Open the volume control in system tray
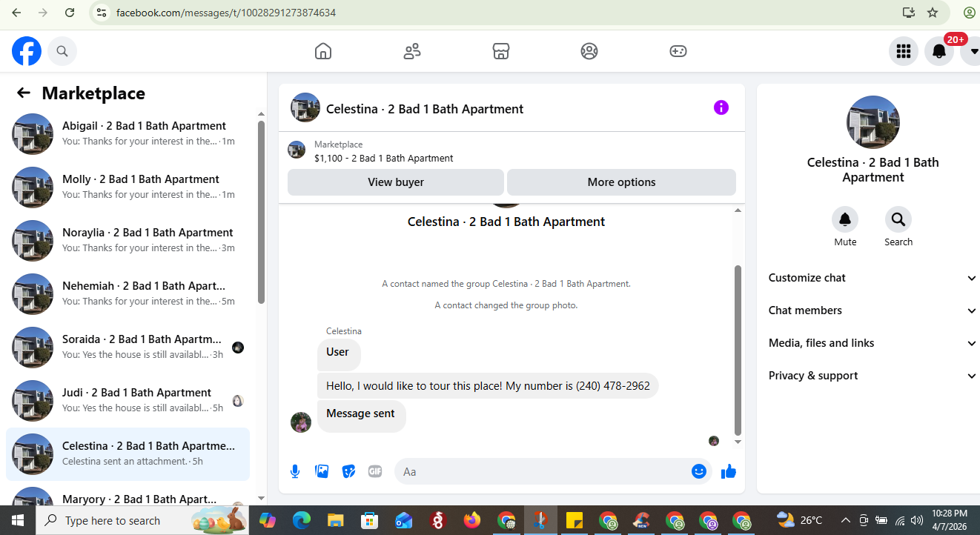This screenshot has width=980, height=535. click(917, 520)
